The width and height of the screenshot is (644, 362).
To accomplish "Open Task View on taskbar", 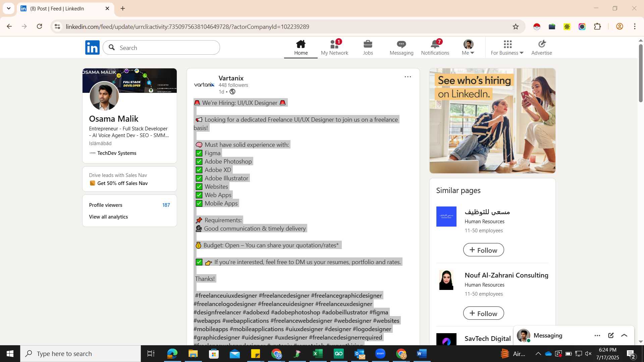I will coord(151,354).
